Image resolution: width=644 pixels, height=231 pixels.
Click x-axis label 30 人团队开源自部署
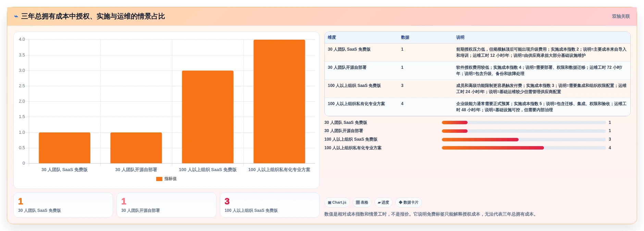(136, 170)
